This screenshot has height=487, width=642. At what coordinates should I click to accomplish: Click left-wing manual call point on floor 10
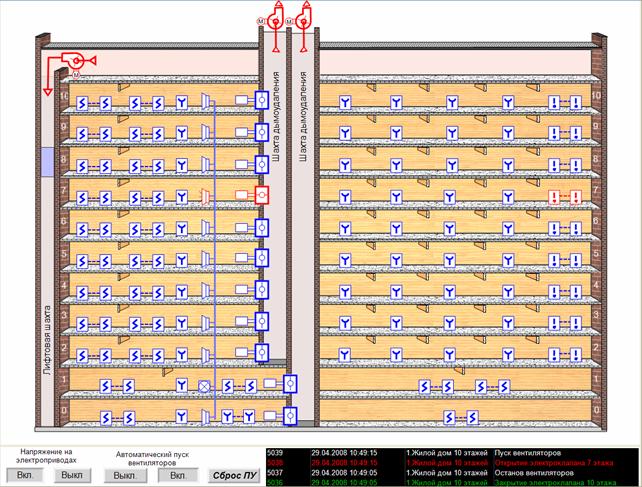(182, 102)
